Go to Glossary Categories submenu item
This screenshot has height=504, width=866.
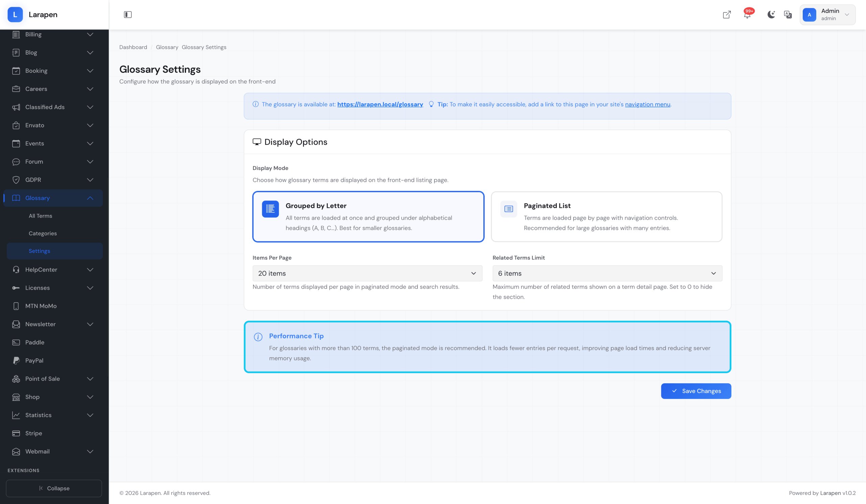43,234
